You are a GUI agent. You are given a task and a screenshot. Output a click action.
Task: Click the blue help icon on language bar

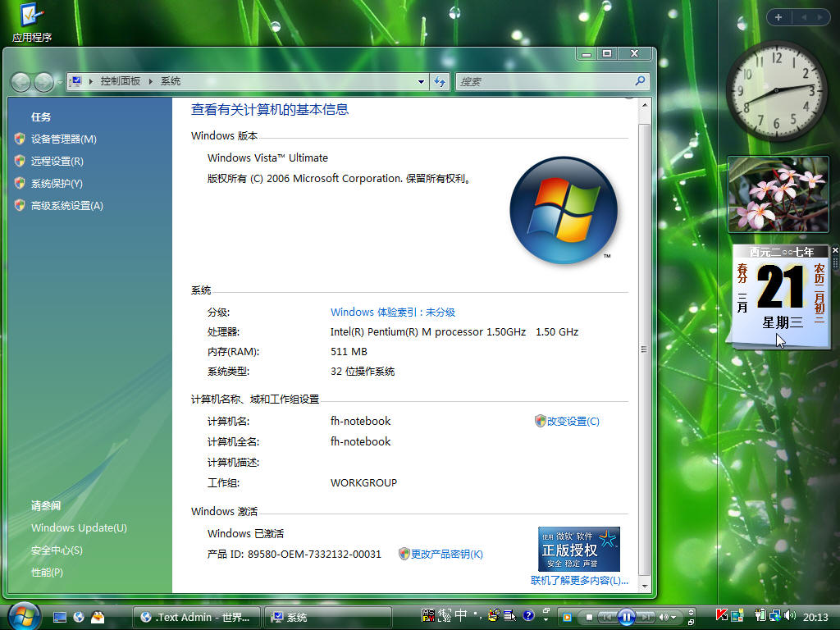[x=528, y=616]
